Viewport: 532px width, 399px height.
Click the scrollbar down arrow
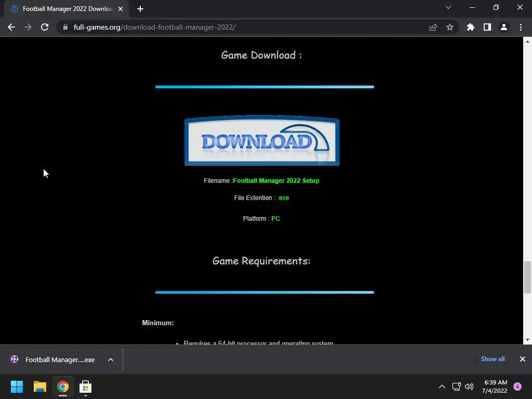coord(527,340)
